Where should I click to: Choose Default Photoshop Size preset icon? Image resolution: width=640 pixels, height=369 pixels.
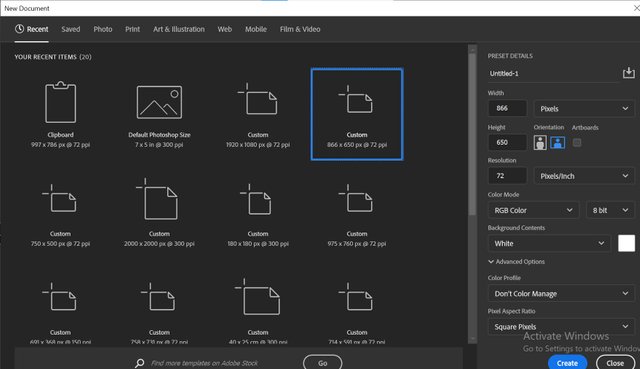(x=159, y=102)
